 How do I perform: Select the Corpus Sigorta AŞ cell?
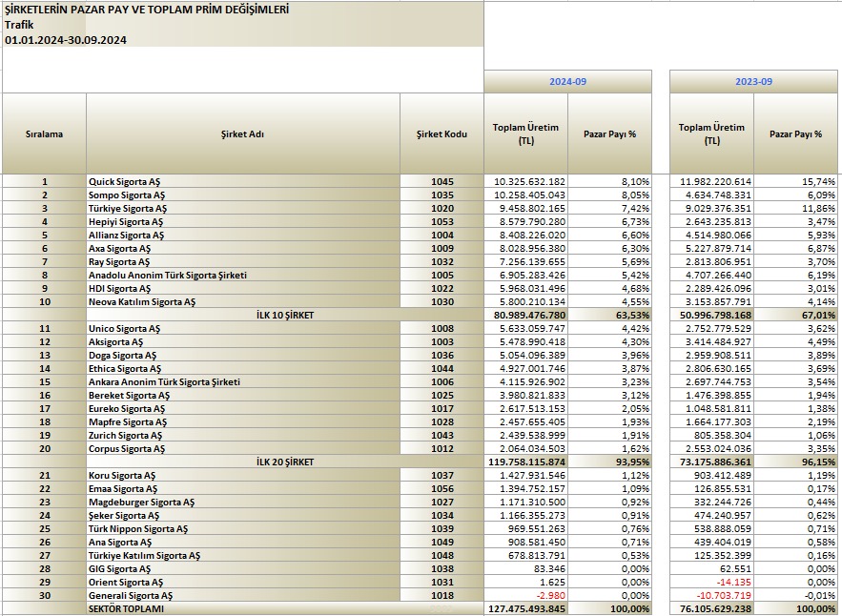[243, 448]
